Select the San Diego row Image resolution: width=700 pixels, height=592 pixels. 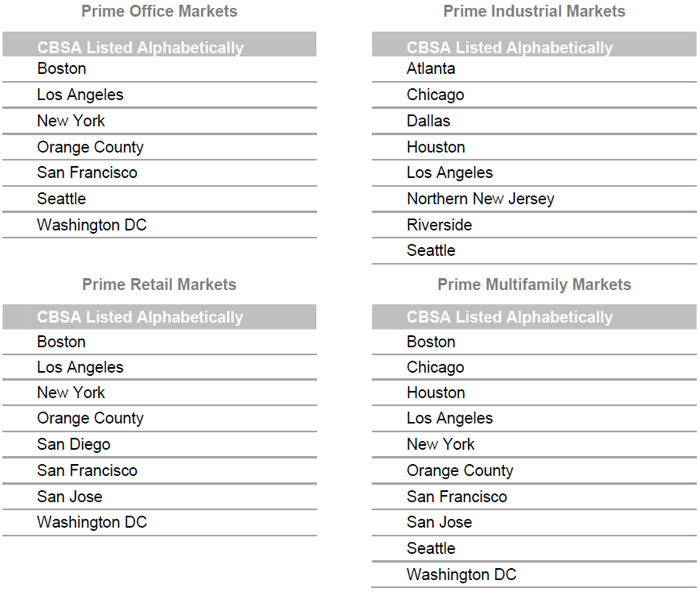coord(74,445)
